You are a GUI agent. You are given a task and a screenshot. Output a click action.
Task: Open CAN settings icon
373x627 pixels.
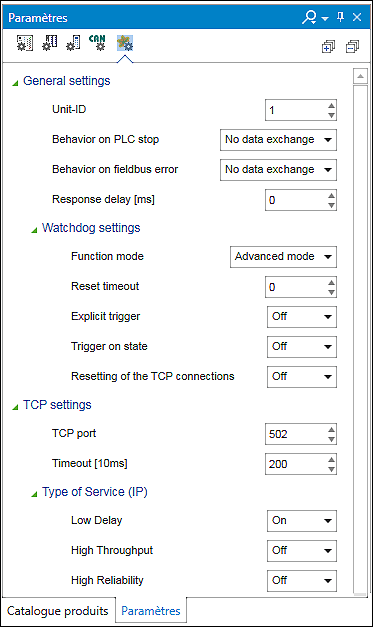pos(97,43)
